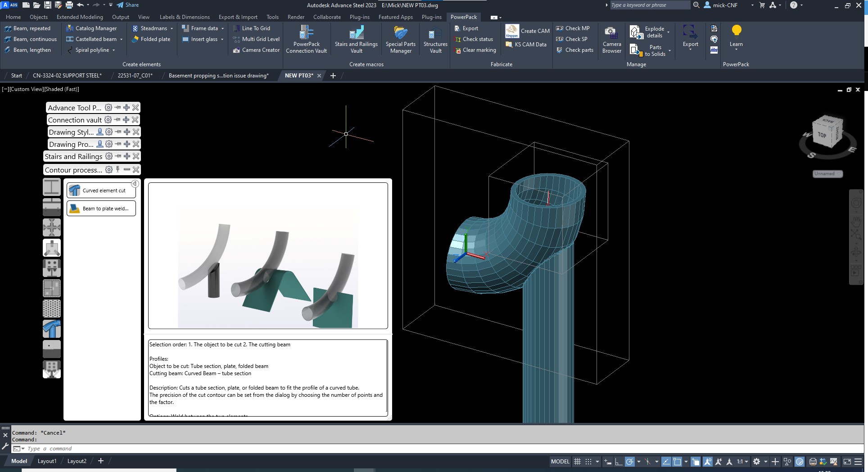This screenshot has height=472, width=868.
Task: Expand the Steadmans dropdown
Action: (x=172, y=28)
